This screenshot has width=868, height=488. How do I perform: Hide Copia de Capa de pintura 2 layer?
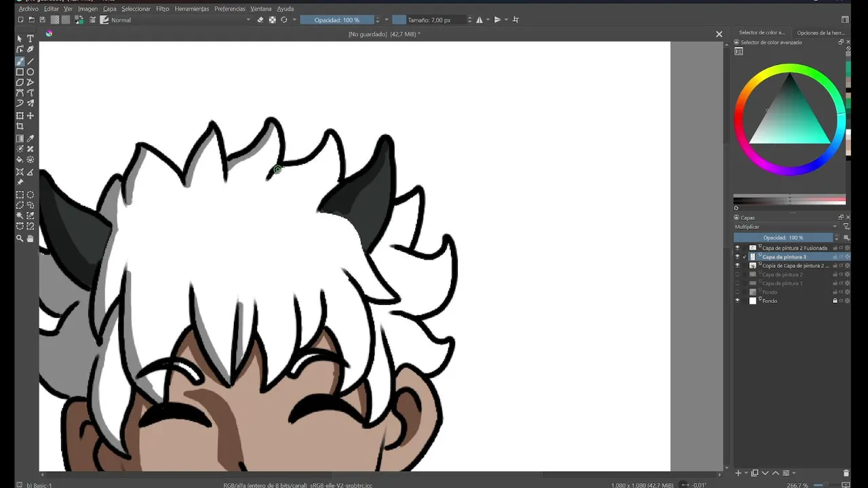pyautogui.click(x=738, y=266)
